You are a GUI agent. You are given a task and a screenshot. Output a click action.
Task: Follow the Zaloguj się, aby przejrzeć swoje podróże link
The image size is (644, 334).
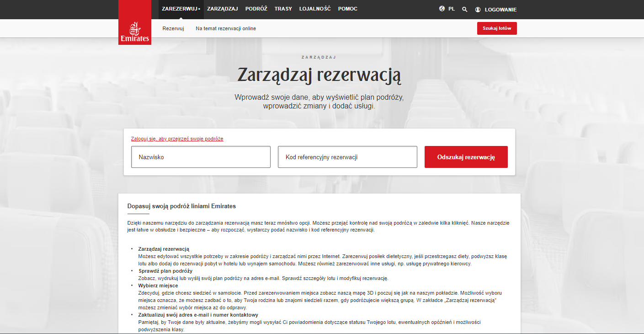pos(177,139)
